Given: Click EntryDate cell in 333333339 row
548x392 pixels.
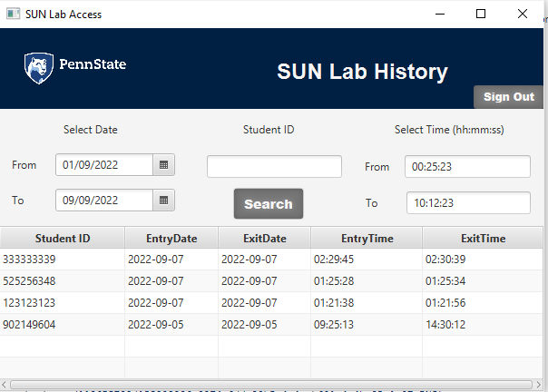Looking at the screenshot, I should pos(171,260).
